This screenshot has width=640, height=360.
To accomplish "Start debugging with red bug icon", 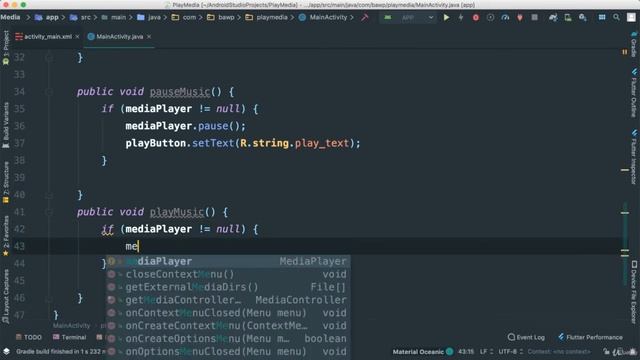I will pyautogui.click(x=476, y=18).
